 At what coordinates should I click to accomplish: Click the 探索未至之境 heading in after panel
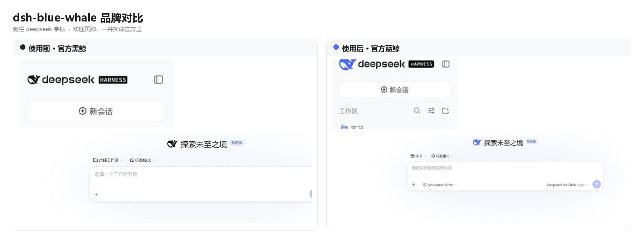[x=503, y=143]
